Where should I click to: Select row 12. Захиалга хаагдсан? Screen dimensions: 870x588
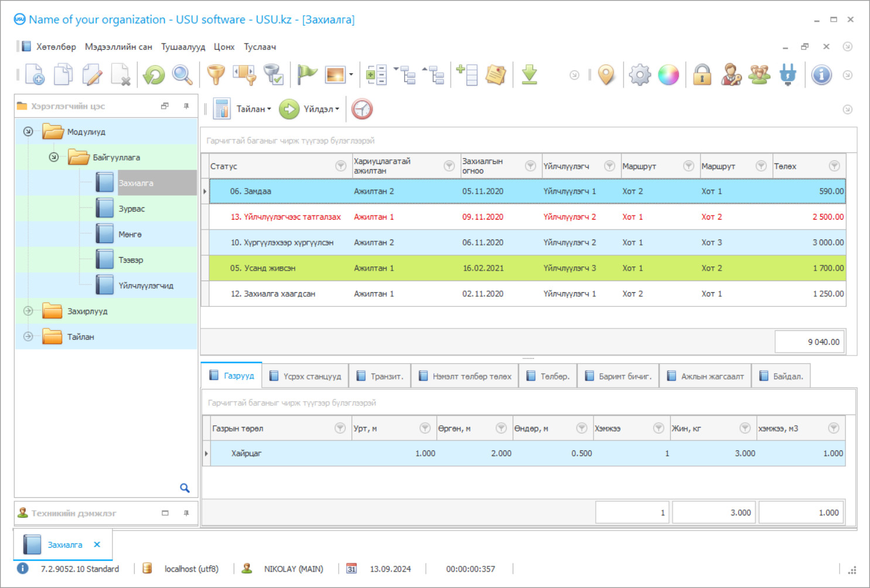527,294
